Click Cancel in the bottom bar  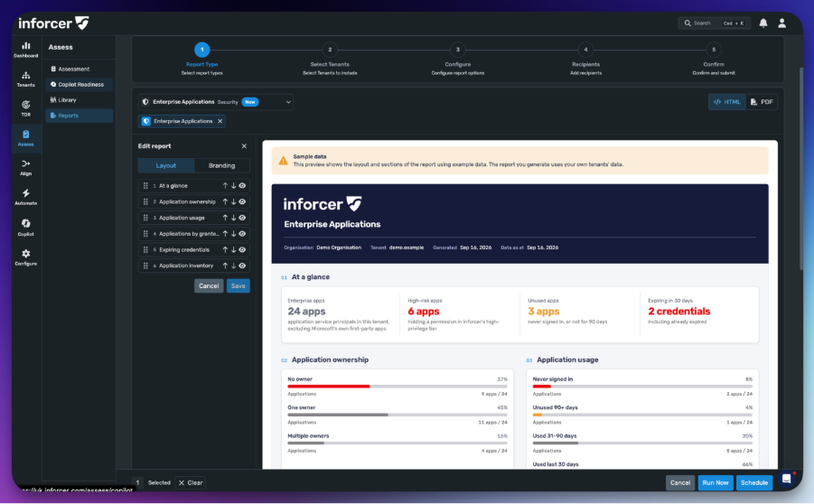pos(680,482)
